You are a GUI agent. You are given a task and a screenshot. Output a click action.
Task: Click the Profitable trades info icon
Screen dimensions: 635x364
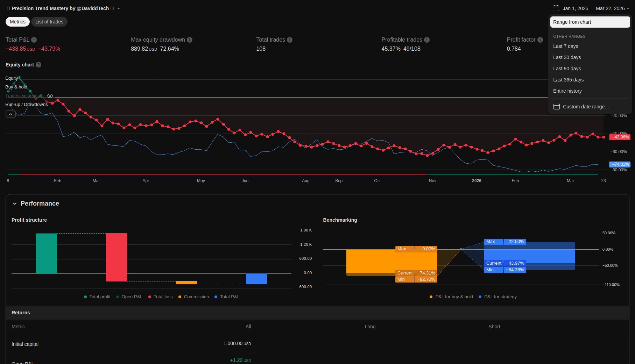click(427, 40)
